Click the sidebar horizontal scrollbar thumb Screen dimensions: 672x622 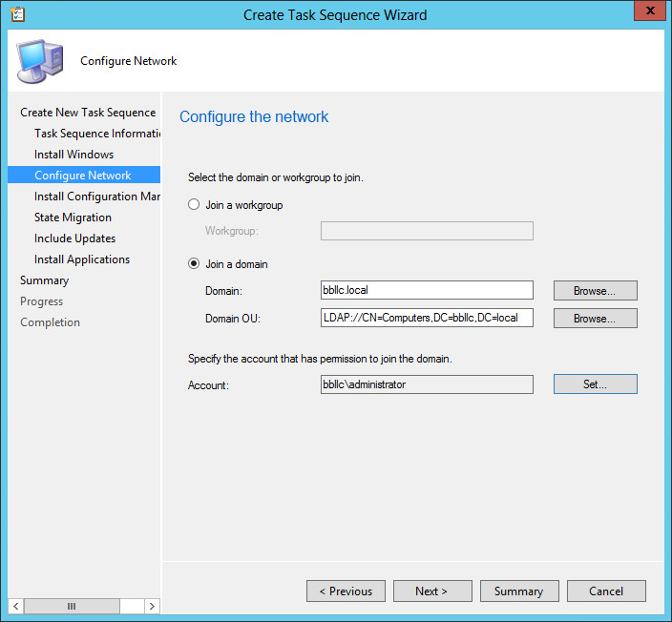72,606
